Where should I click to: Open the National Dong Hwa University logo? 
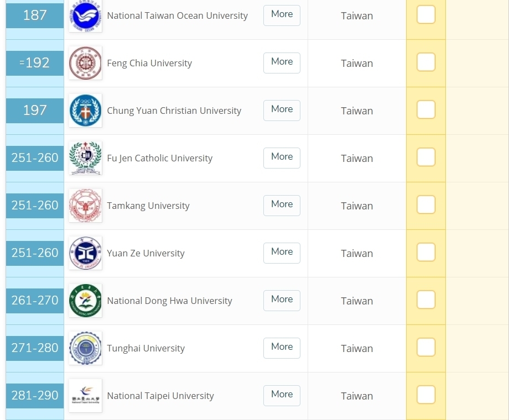click(x=85, y=301)
